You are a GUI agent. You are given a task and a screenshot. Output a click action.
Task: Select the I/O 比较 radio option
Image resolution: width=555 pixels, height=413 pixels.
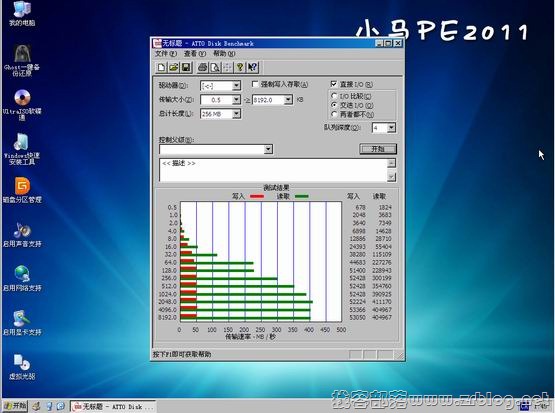[x=333, y=96]
